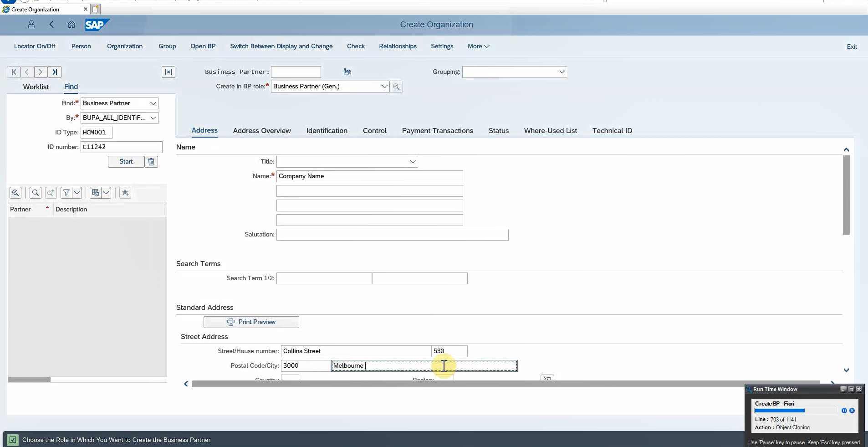Open the More menu in toolbar
This screenshot has height=447, width=868.
[478, 46]
